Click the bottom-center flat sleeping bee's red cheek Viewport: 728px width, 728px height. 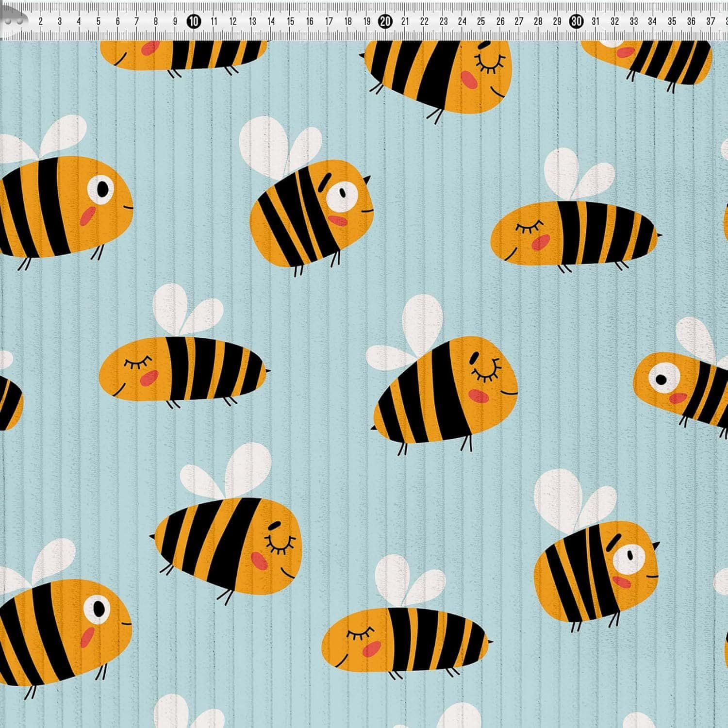click(371, 649)
